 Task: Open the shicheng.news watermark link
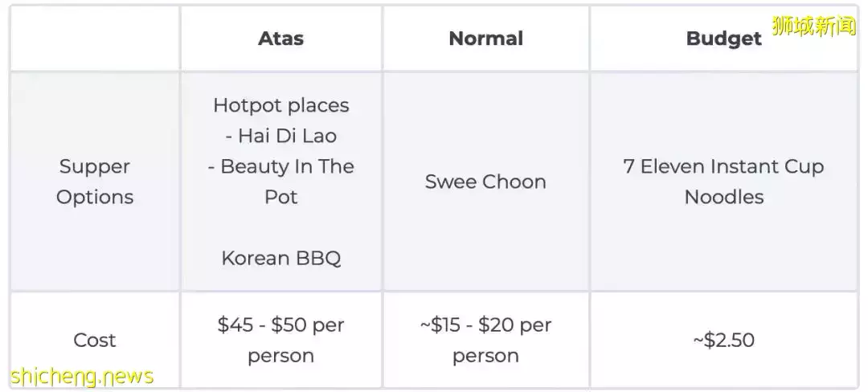click(83, 376)
